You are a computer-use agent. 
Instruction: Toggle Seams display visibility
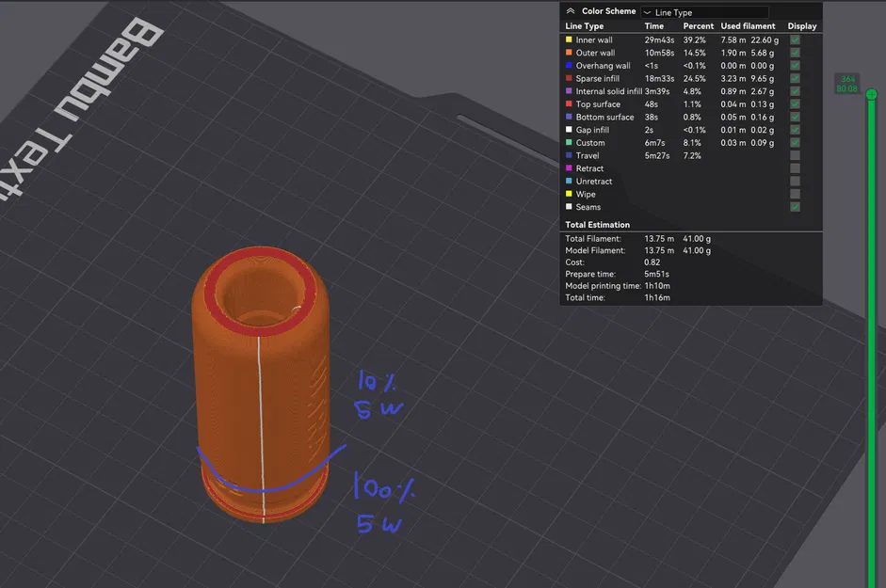pyautogui.click(x=795, y=206)
